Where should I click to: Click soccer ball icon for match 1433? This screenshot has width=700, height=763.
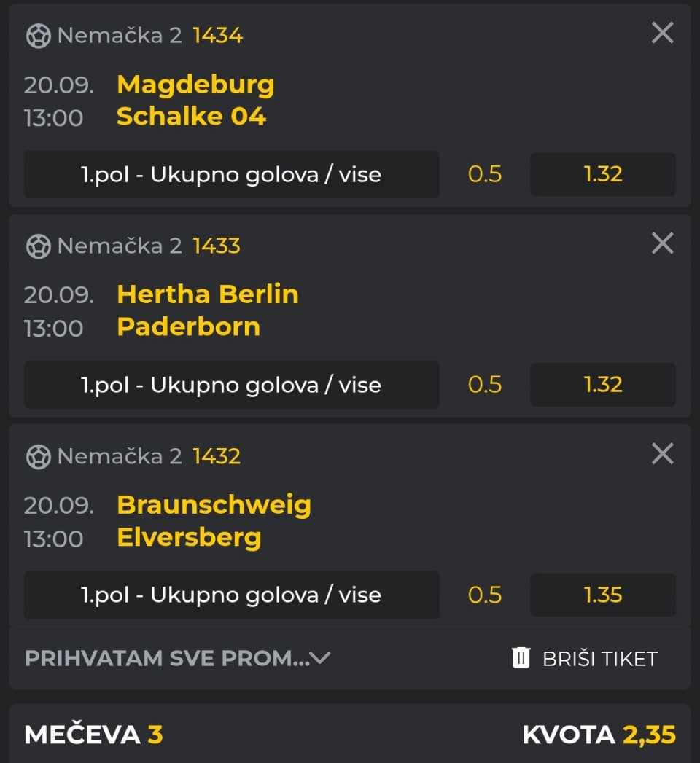38,246
